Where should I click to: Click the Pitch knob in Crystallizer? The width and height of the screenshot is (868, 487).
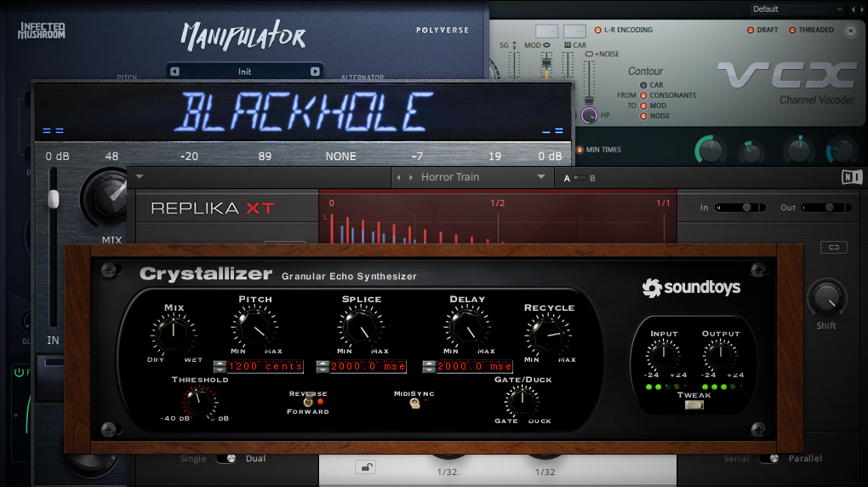[x=254, y=327]
